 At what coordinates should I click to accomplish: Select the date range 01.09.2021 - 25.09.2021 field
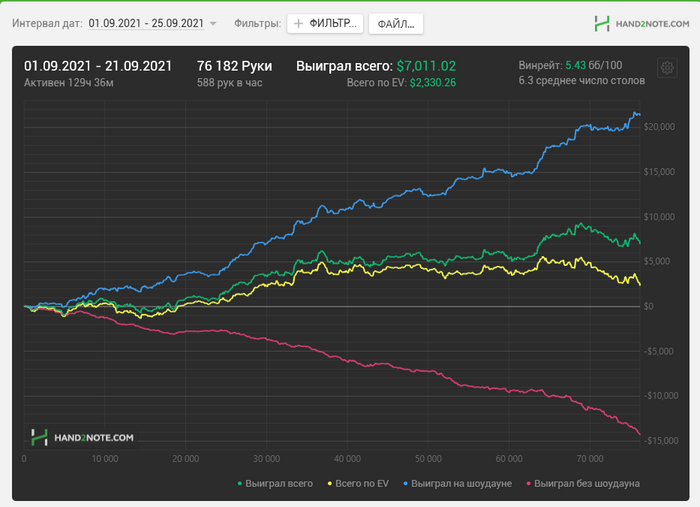click(x=146, y=23)
